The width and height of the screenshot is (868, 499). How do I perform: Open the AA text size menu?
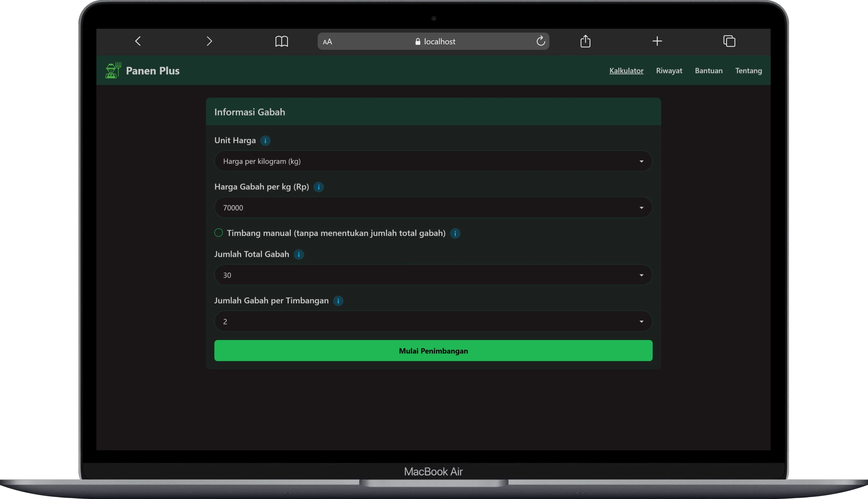coord(327,41)
